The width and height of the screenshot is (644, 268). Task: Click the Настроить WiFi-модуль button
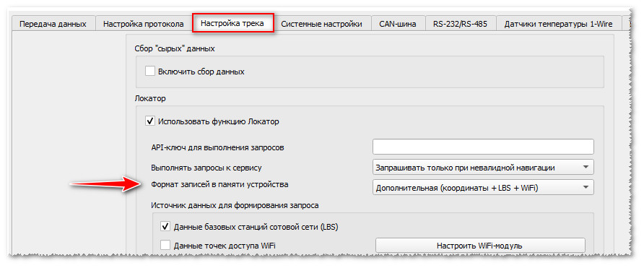click(x=479, y=246)
